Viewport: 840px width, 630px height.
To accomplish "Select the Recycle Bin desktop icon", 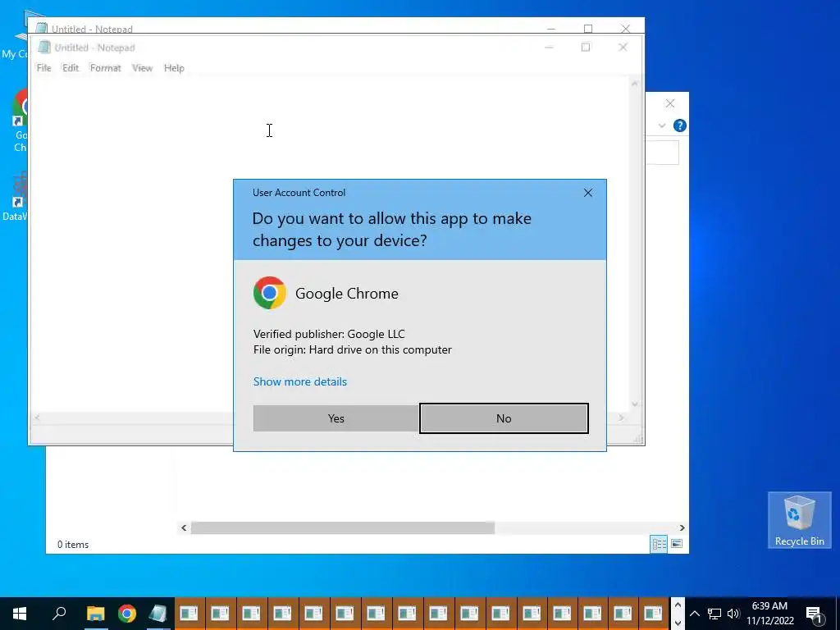I will click(799, 520).
